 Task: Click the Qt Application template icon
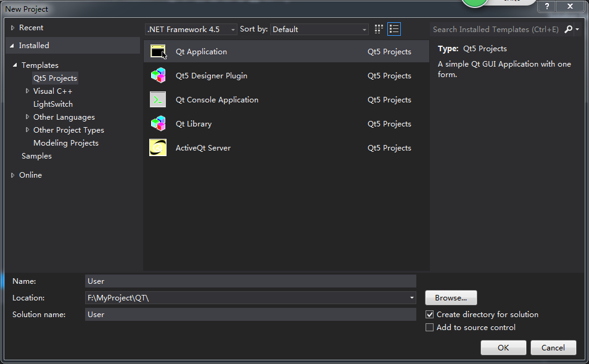click(x=158, y=52)
